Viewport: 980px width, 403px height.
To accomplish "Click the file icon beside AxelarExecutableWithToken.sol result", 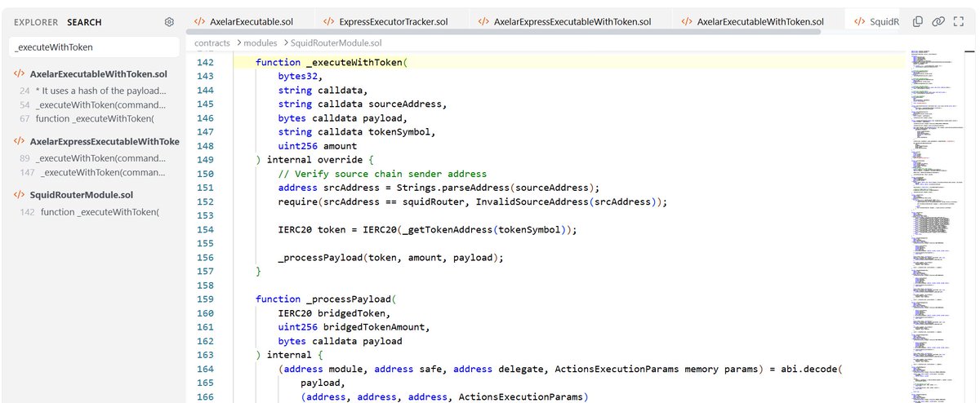I will point(19,74).
